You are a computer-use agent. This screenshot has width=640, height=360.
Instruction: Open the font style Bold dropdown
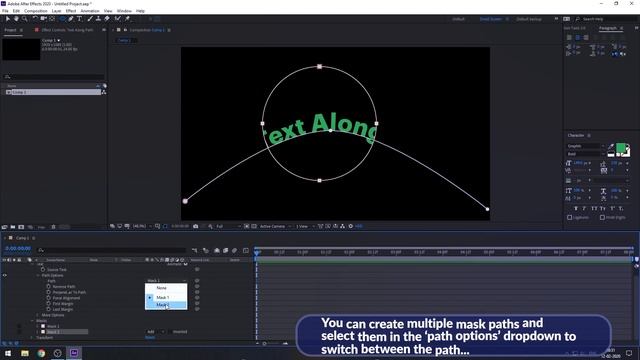pyautogui.click(x=585, y=154)
